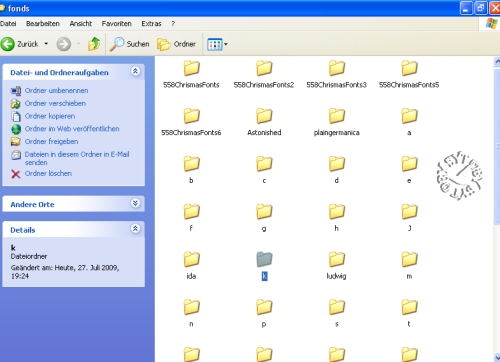Select the folder named h
This screenshot has height=362, width=500.
pyautogui.click(x=337, y=217)
